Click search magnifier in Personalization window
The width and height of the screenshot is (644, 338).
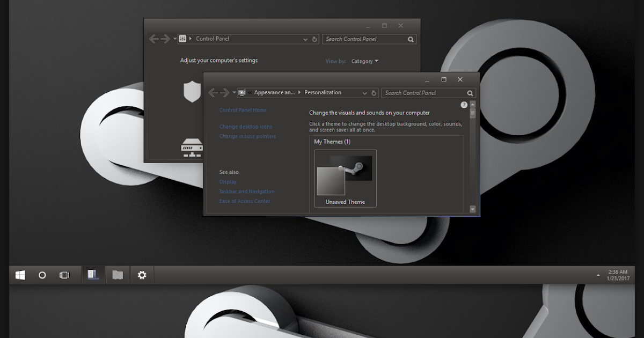coord(470,93)
